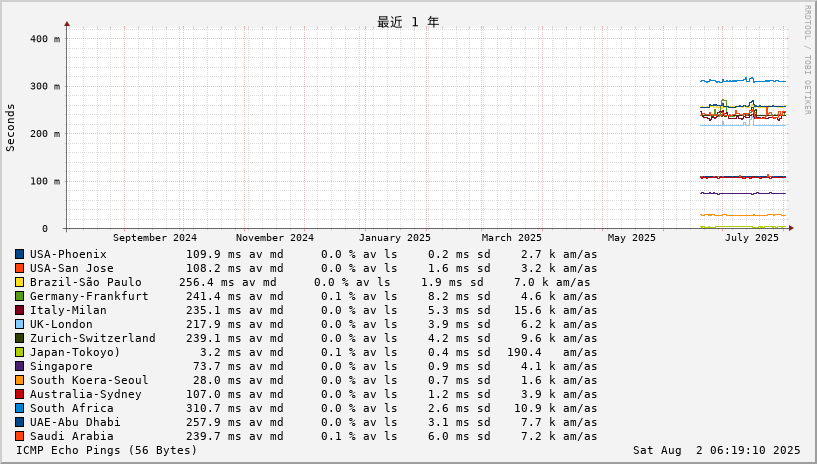Click 'ICMP Echo Pings (56 Bytes)' footer text
This screenshot has width=817, height=464.
pos(106,450)
